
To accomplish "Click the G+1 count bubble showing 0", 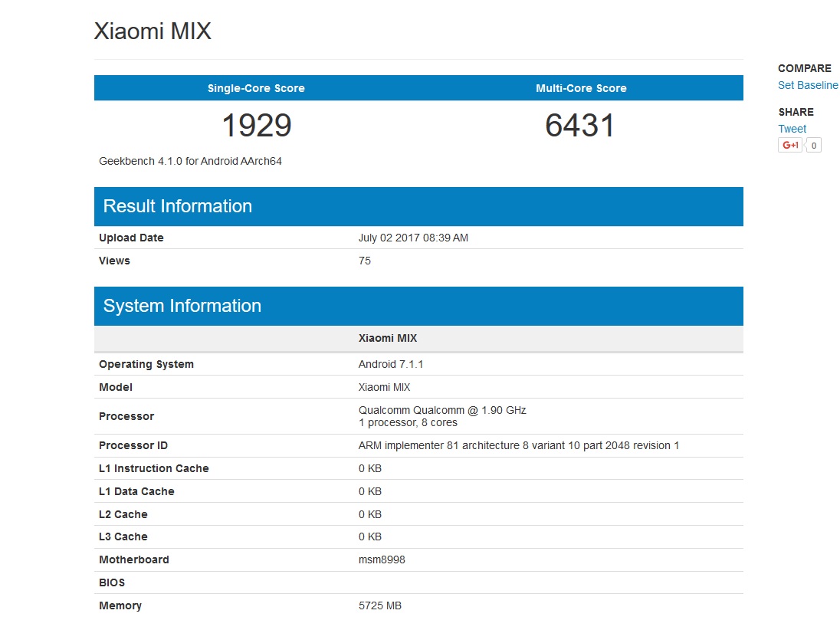I will pyautogui.click(x=813, y=145).
